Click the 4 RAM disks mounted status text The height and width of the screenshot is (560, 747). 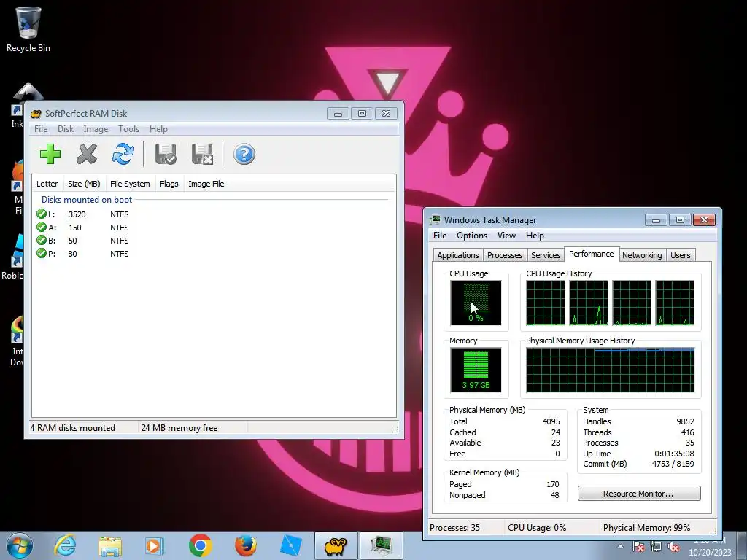[x=73, y=427]
